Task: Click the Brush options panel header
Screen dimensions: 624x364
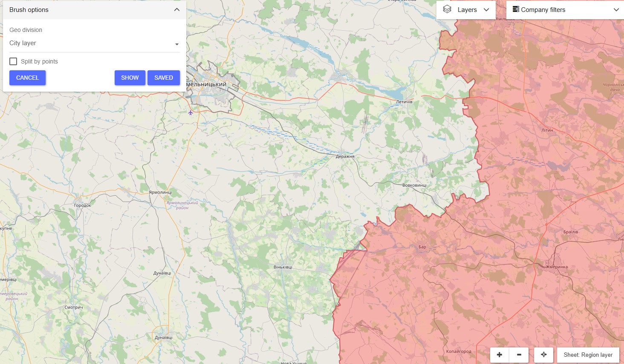Action: [x=95, y=10]
